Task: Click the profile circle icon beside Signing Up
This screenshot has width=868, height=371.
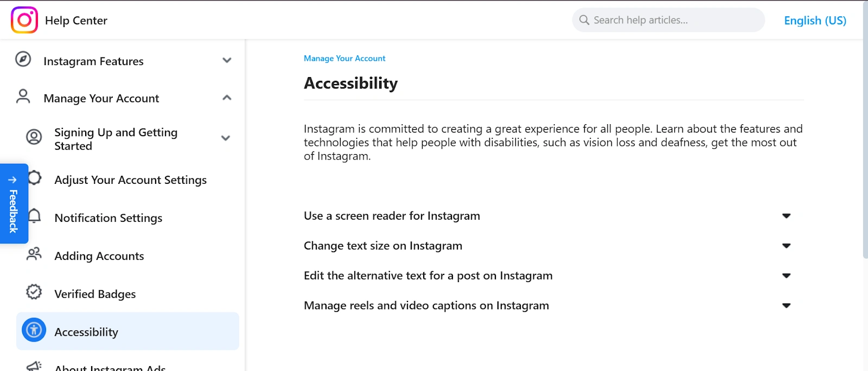Action: point(34,137)
